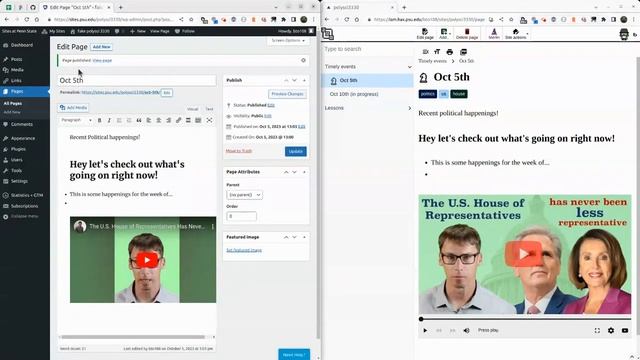The width and height of the screenshot is (640, 360).
Task: Insert a link using the editor toolbar
Action: (178, 120)
